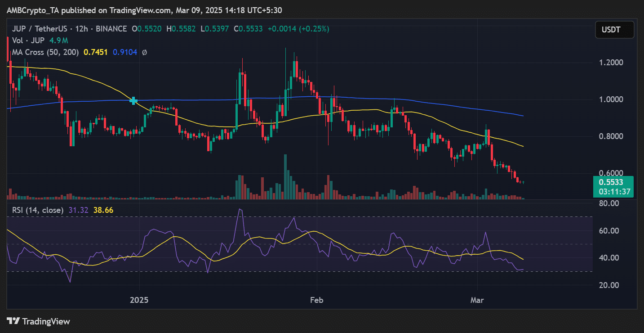Click the RSI axis label 80.00
644x333 pixels.
coord(609,203)
